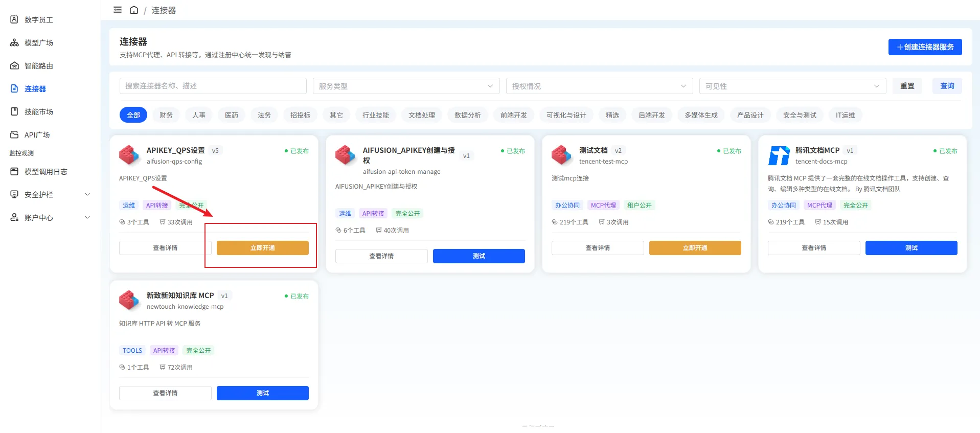Image resolution: width=980 pixels, height=433 pixels.
Task: Click 立即开通 on the 测试文档 card
Action: point(695,248)
